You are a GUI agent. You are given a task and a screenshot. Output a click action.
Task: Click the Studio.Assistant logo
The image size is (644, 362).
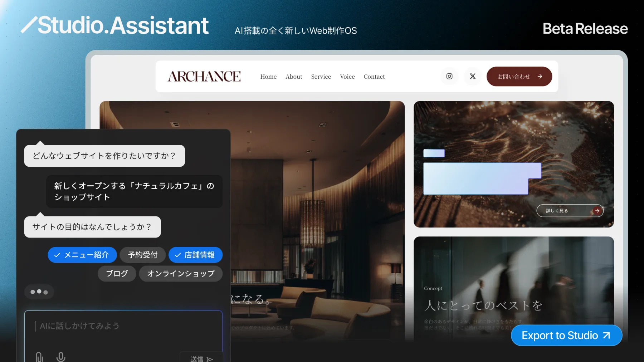click(115, 25)
